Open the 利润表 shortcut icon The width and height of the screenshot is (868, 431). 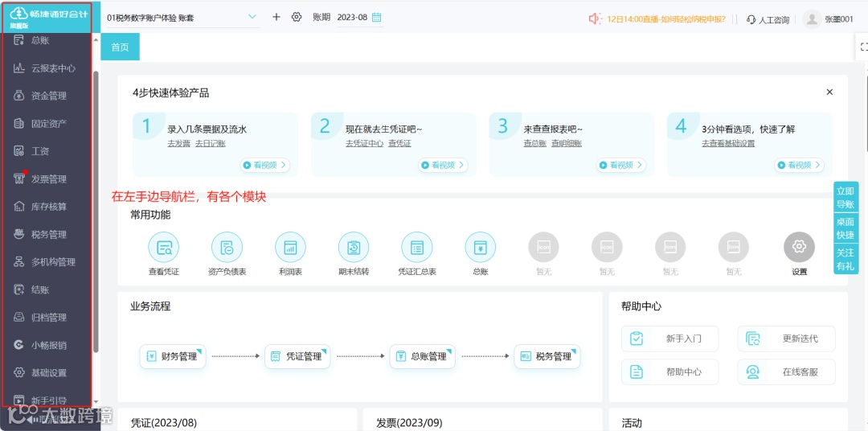pyautogui.click(x=291, y=247)
